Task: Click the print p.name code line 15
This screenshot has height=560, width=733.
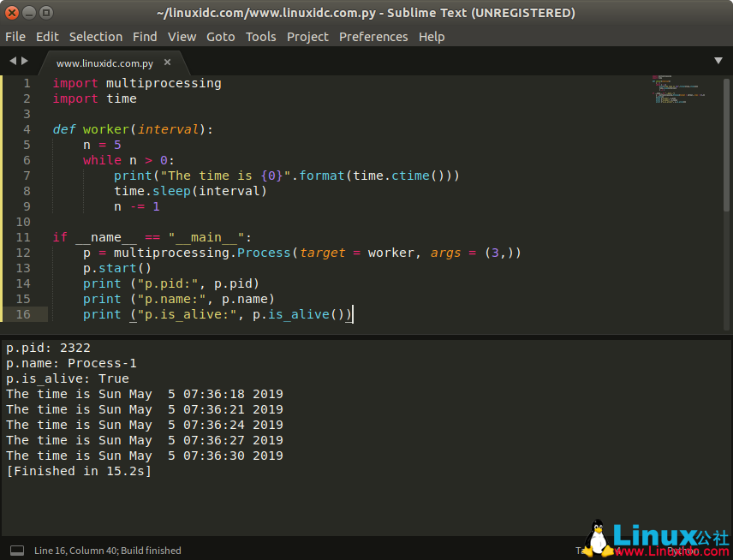Action: (x=179, y=299)
